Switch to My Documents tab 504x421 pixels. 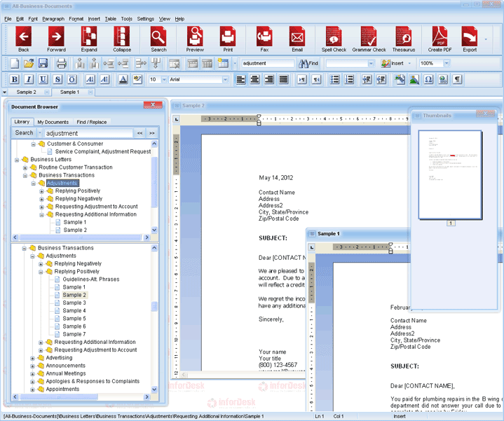pos(53,122)
